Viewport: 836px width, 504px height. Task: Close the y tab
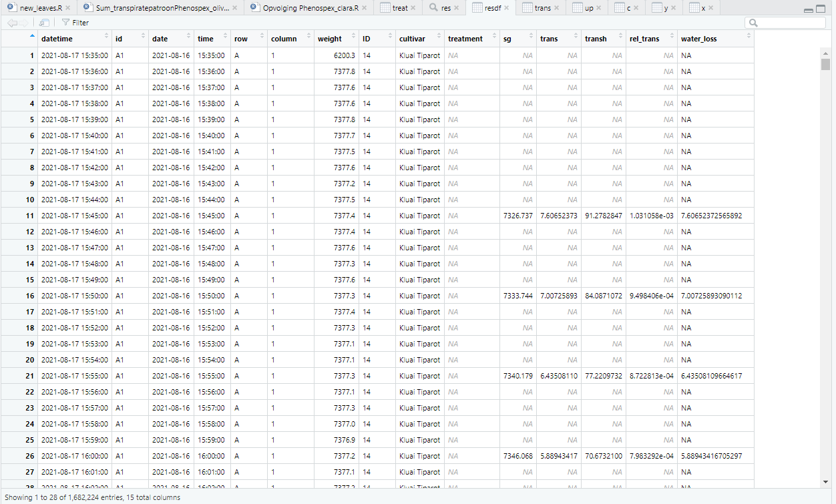pos(674,8)
